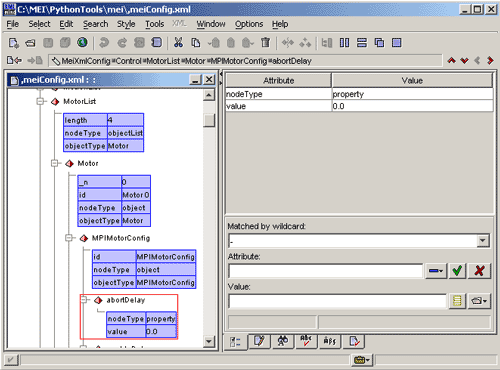Click the Cut scissors icon
Viewport: 500px width, 370px height.
point(178,43)
